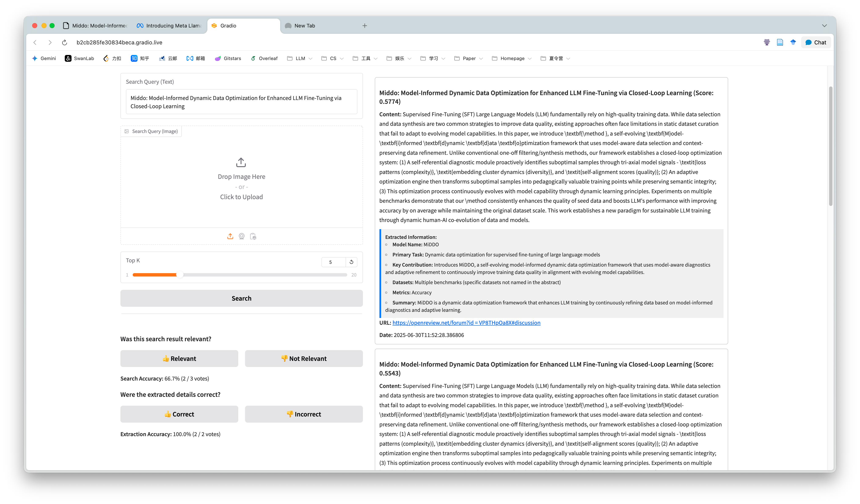
Task: Click the Search button
Action: tap(241, 298)
